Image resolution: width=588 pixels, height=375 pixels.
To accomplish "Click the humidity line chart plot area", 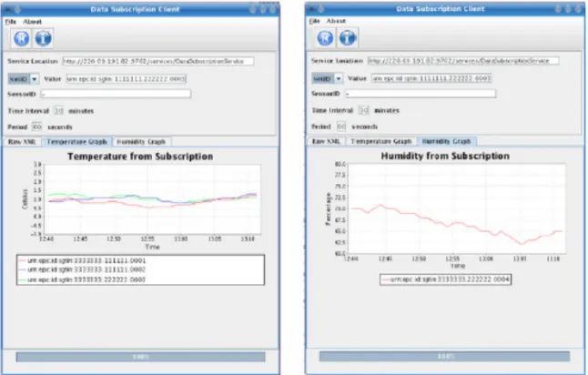I will [457, 208].
